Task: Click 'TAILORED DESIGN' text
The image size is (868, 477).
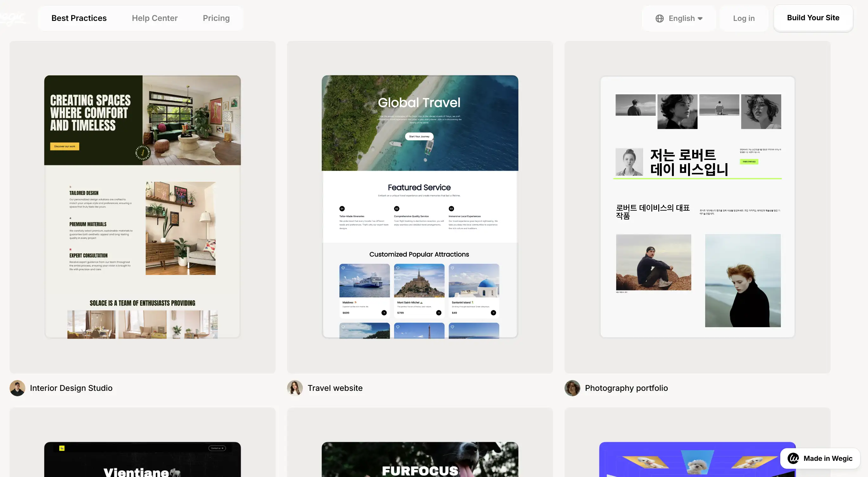Action: coord(84,193)
